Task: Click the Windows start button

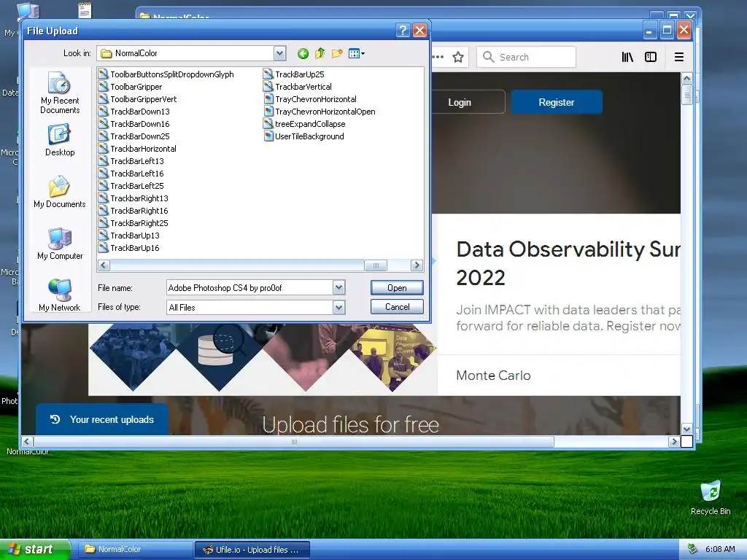Action: pyautogui.click(x=35, y=549)
